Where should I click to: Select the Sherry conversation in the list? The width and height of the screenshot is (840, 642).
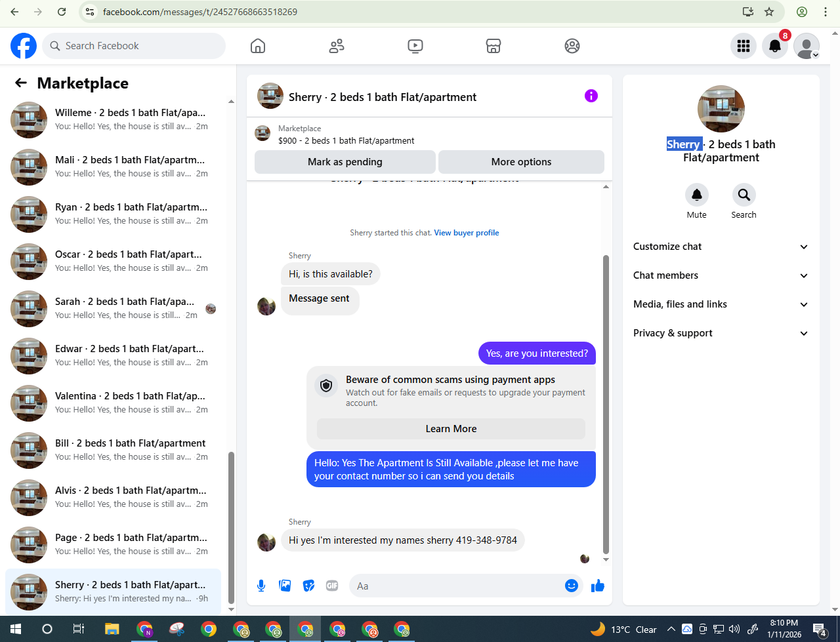[x=113, y=592]
